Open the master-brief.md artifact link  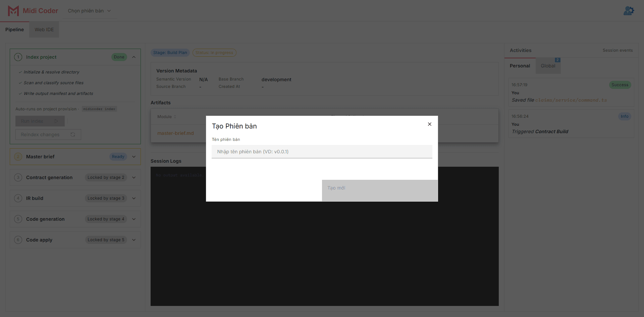tap(175, 133)
